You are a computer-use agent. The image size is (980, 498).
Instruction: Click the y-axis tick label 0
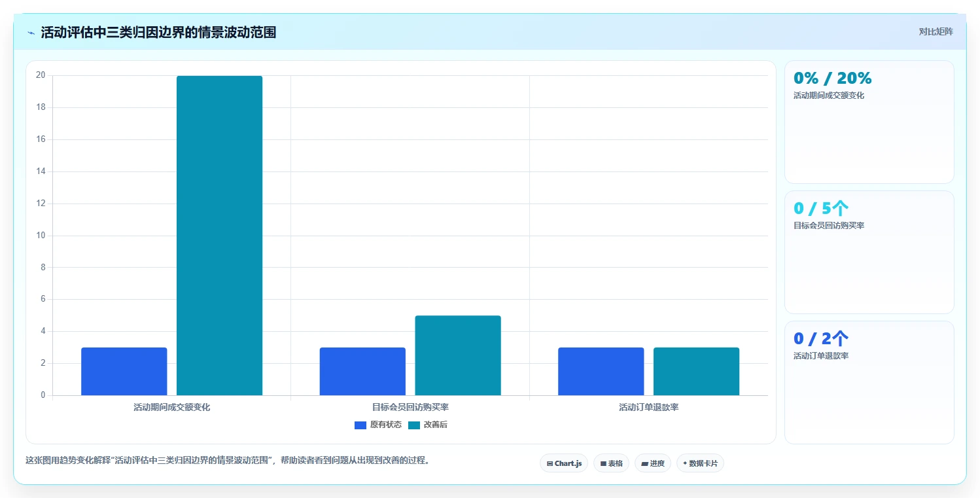click(43, 395)
